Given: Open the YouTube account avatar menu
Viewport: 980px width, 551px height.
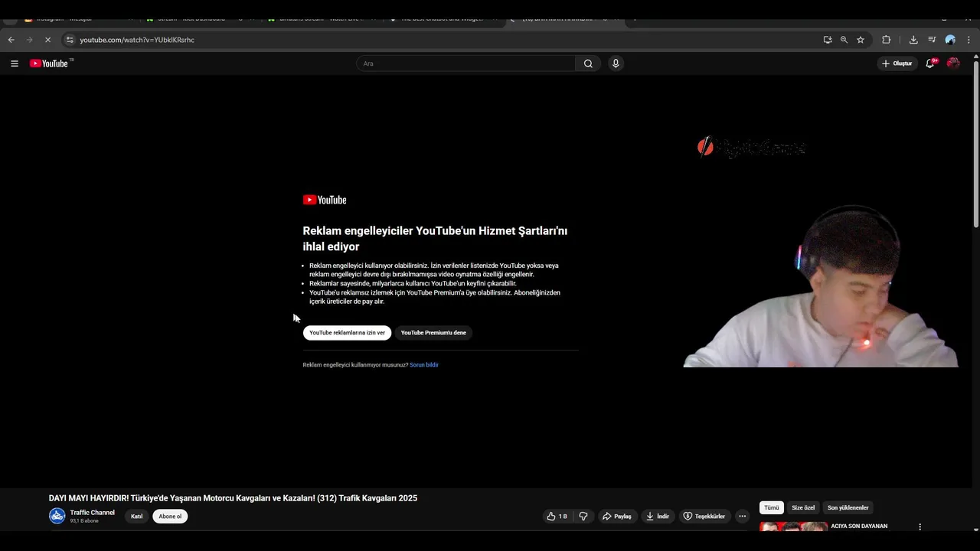Looking at the screenshot, I should point(953,64).
